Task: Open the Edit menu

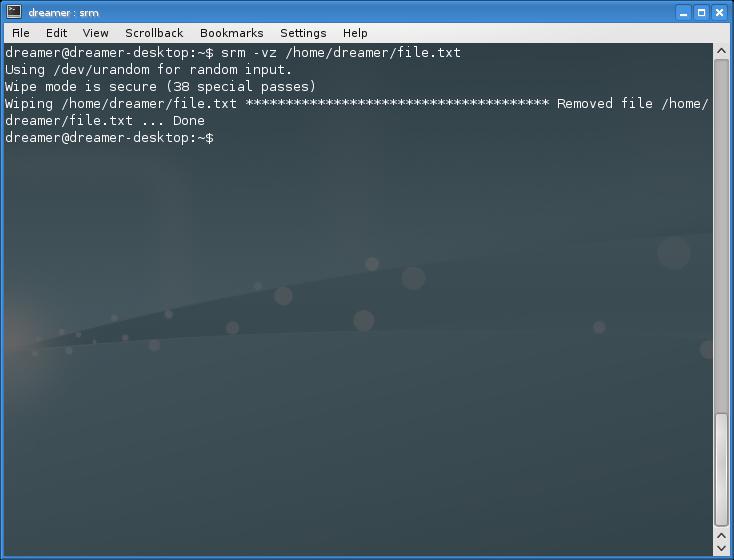Action: click(56, 33)
